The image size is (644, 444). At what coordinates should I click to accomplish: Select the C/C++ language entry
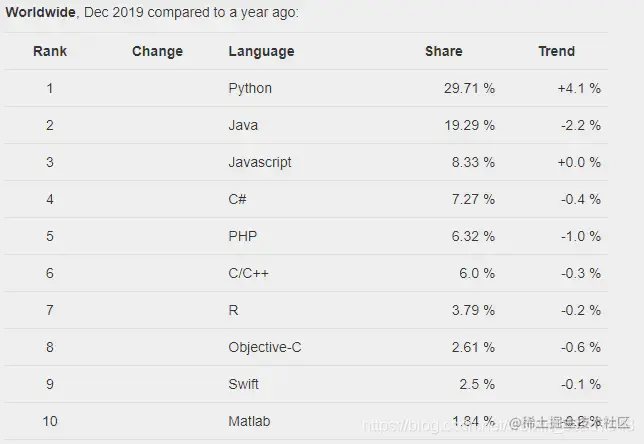248,273
